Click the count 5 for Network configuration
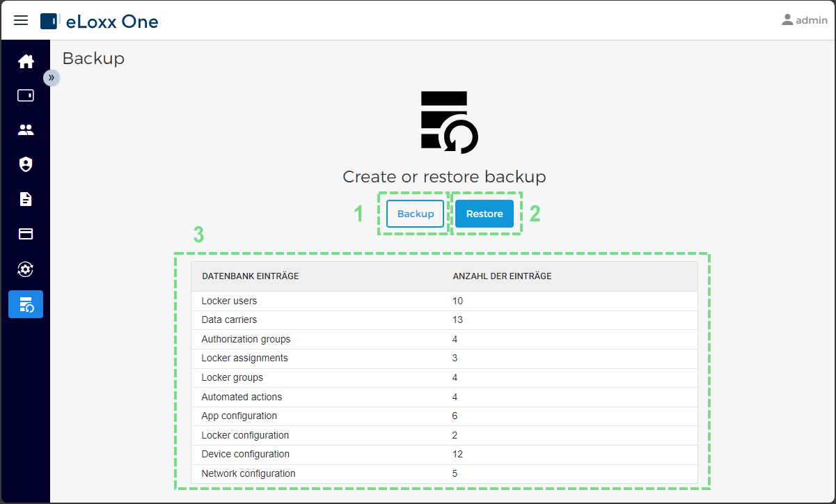Screen dimensions: 836x504 pos(455,473)
